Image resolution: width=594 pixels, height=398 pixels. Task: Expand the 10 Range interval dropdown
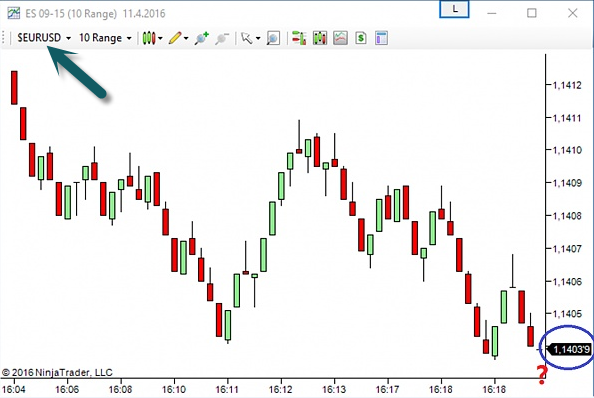coord(105,38)
